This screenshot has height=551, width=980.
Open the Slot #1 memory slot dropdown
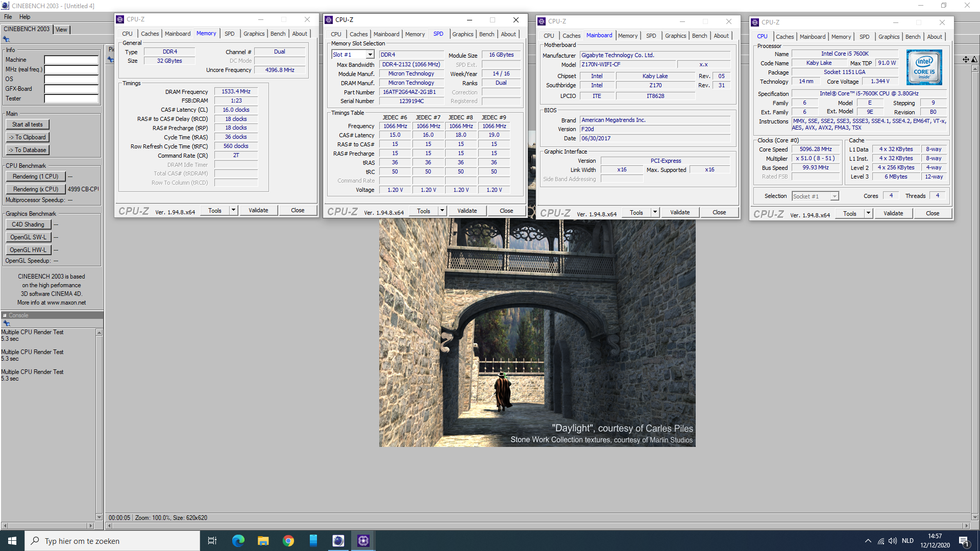370,55
